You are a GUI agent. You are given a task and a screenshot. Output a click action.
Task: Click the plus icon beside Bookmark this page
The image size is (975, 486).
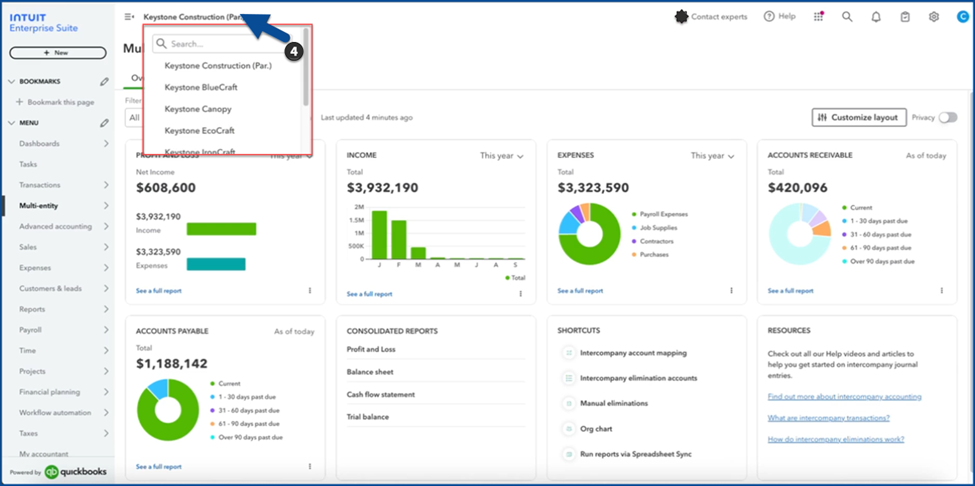[19, 102]
